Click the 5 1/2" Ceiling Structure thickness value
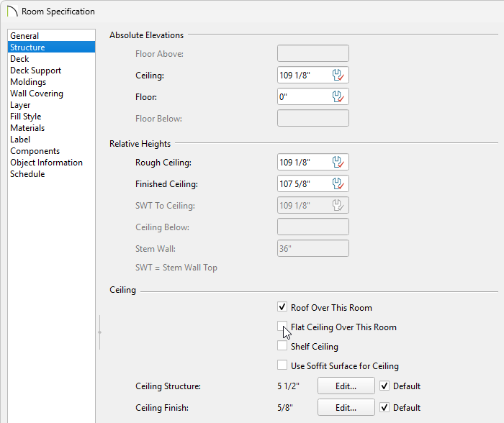Screen dimensions: 504x423 pos(288,386)
